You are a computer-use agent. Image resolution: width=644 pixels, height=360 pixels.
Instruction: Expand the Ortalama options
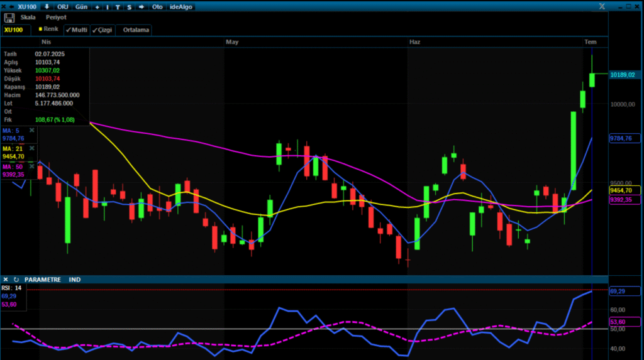[x=136, y=30]
